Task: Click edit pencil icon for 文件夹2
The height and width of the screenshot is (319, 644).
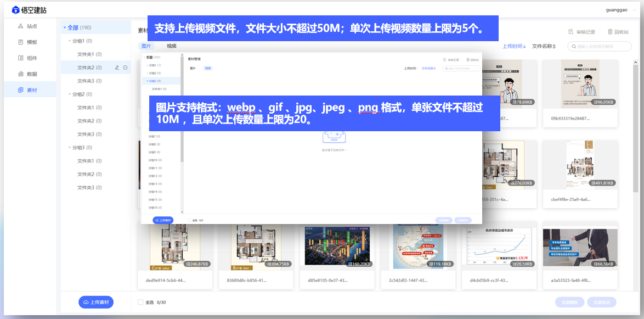Action: 117,68
